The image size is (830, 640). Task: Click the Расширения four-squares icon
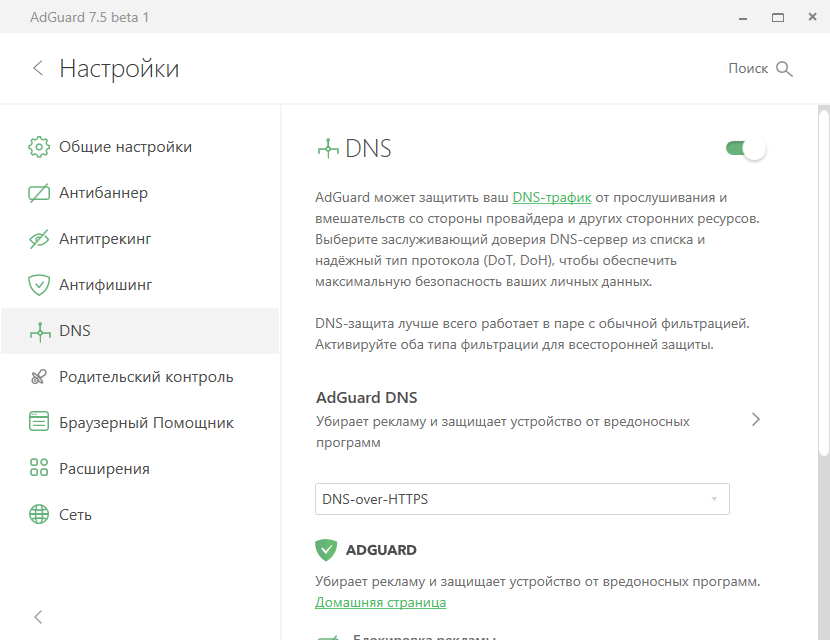click(x=39, y=468)
